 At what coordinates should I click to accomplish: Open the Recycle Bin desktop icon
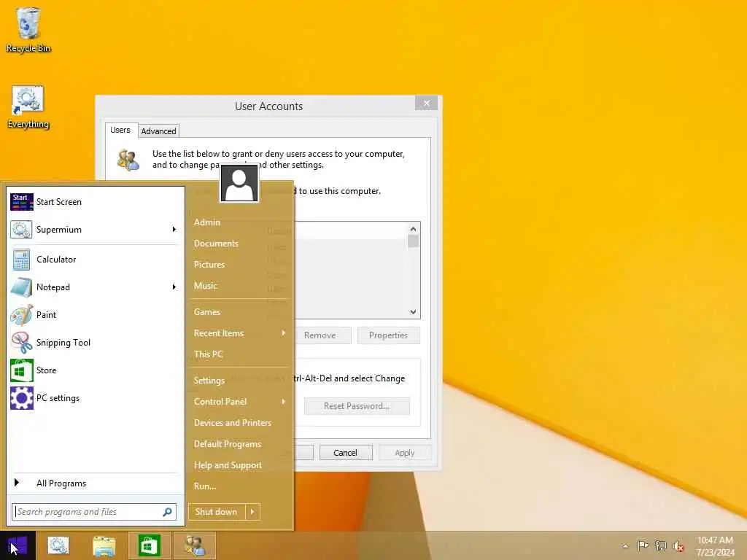click(28, 30)
